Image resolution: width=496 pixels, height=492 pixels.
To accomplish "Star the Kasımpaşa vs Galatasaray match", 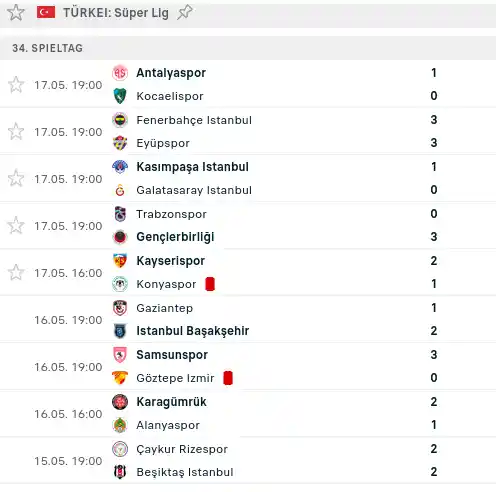I will 16,178.
